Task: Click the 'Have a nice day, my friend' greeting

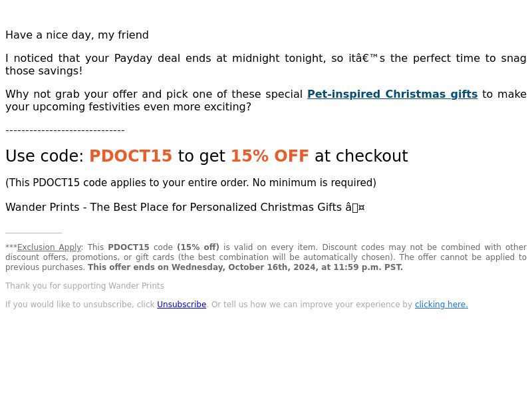Action: click(77, 35)
